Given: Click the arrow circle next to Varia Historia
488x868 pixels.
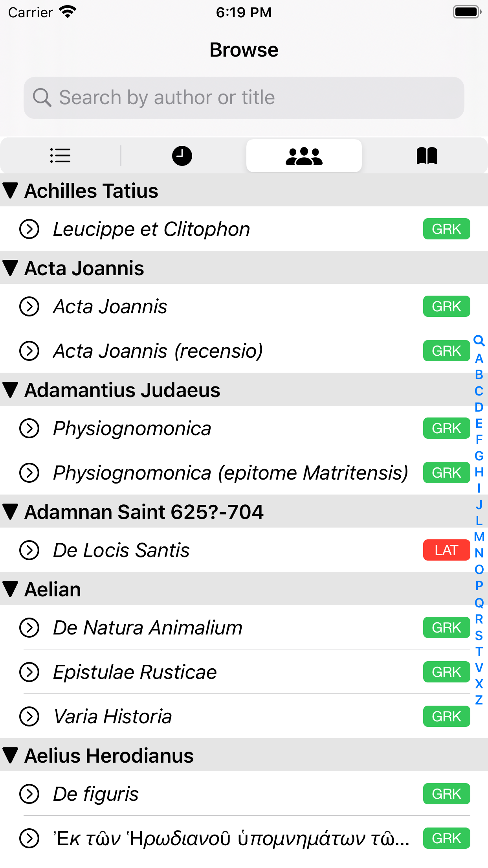Looking at the screenshot, I should 29,716.
